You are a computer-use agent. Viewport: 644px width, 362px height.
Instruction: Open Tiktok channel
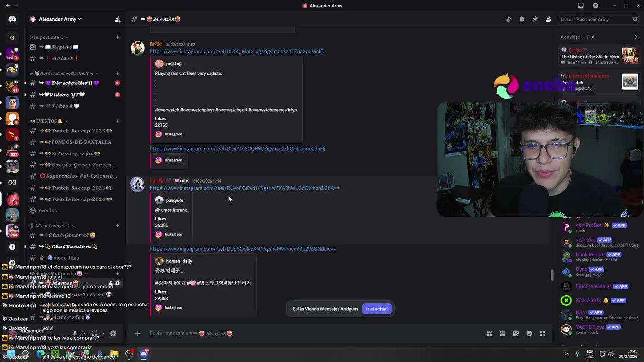[74, 106]
